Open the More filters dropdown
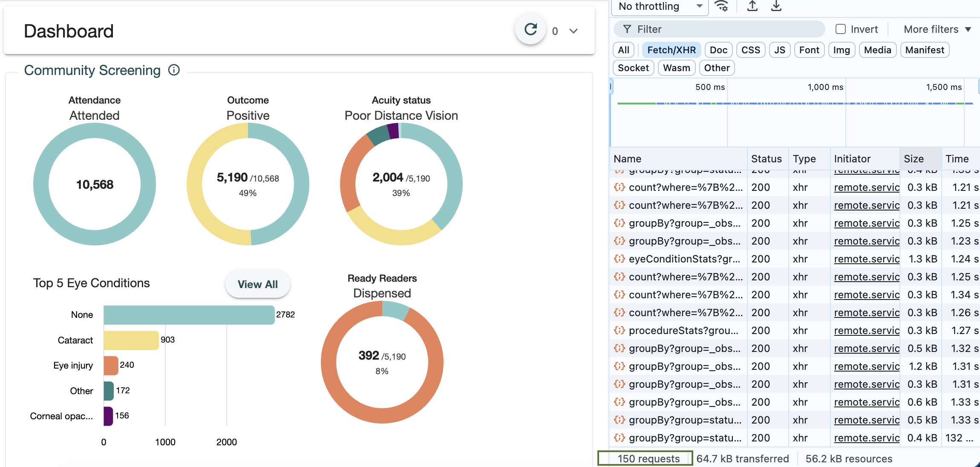This screenshot has width=980, height=467. (x=937, y=29)
